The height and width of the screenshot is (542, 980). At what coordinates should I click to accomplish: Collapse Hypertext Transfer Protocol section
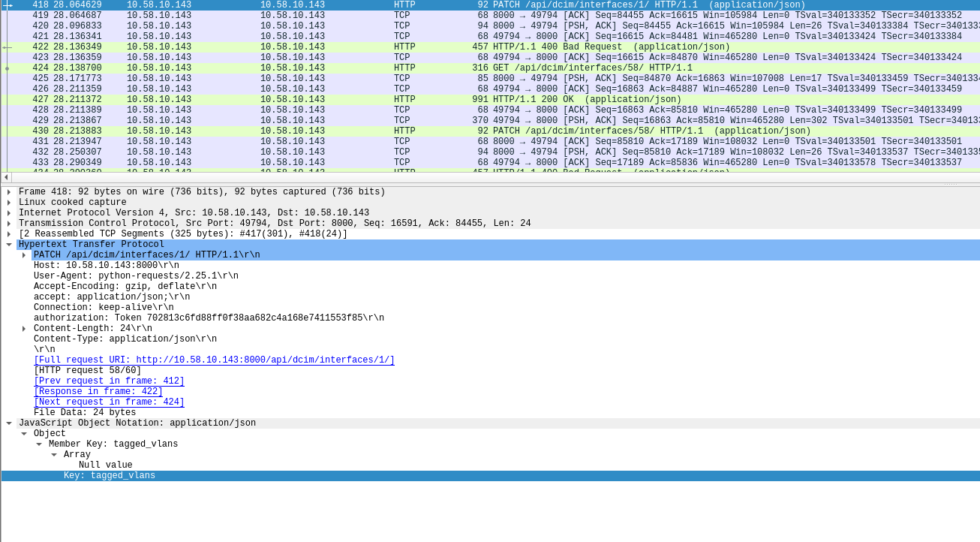click(x=9, y=245)
